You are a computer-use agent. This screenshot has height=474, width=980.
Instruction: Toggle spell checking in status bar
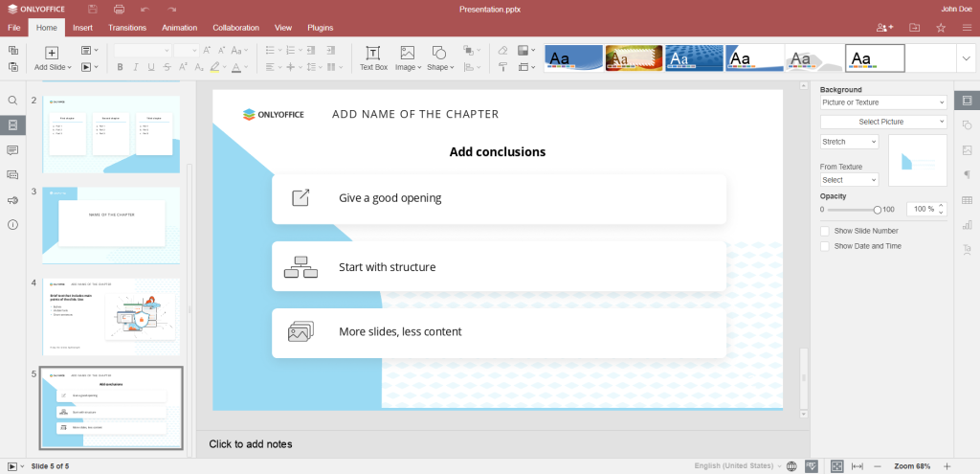pyautogui.click(x=812, y=466)
